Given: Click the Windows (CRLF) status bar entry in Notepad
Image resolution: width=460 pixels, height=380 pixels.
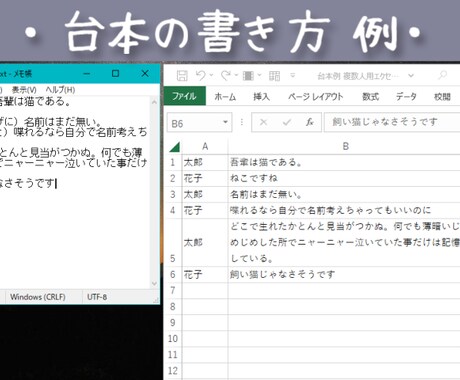Looking at the screenshot, I should (x=38, y=297).
